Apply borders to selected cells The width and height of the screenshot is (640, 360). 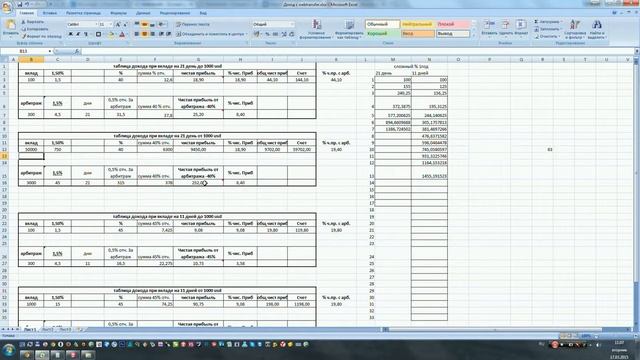click(x=98, y=35)
